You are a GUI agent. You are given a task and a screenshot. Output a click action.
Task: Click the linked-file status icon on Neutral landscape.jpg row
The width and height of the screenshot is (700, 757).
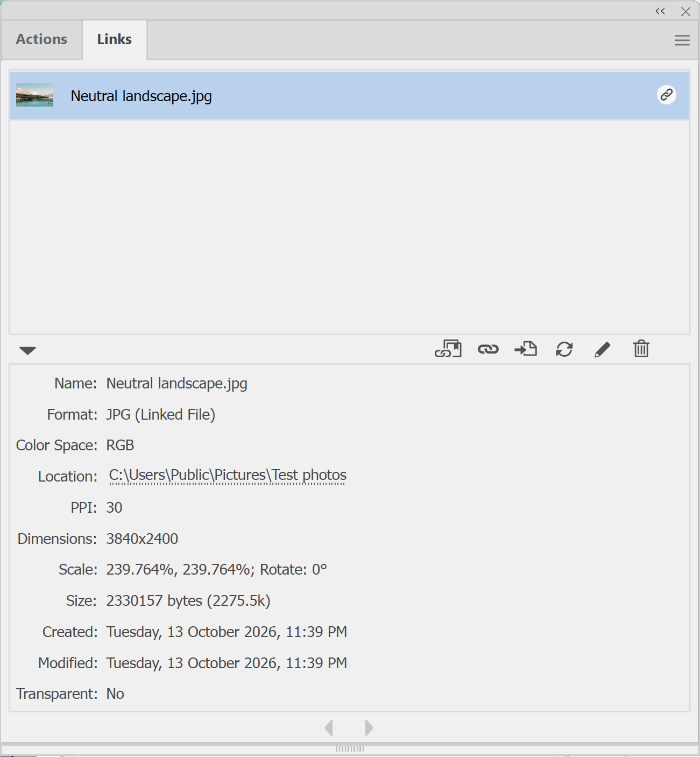click(x=667, y=95)
